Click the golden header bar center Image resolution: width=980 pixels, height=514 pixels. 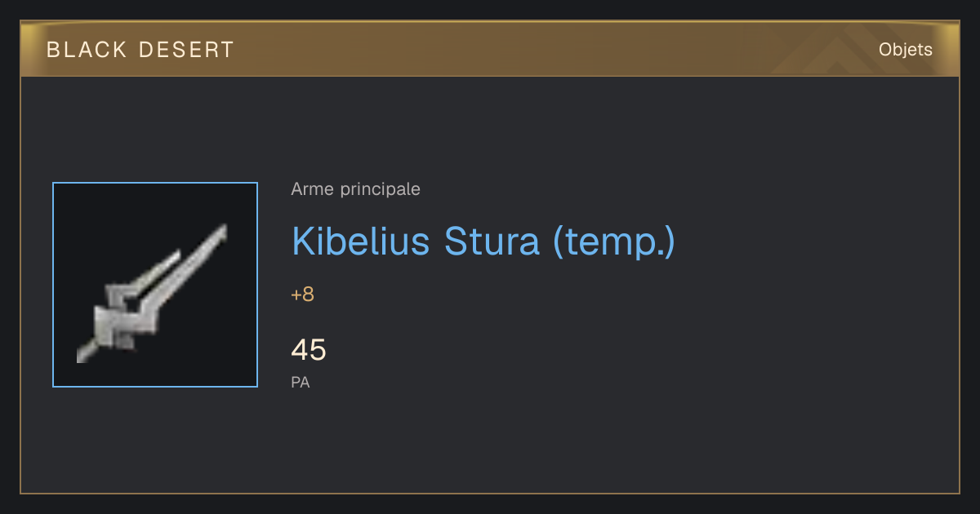pyautogui.click(x=490, y=49)
